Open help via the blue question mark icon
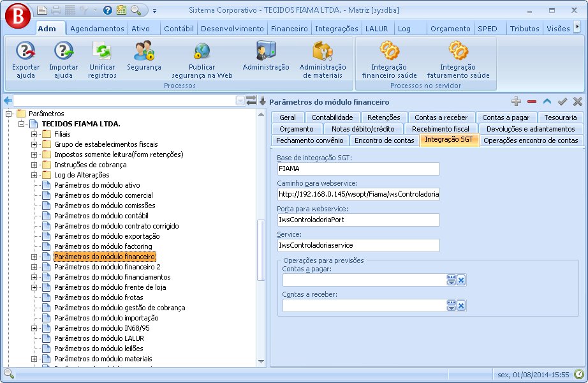 point(108,10)
